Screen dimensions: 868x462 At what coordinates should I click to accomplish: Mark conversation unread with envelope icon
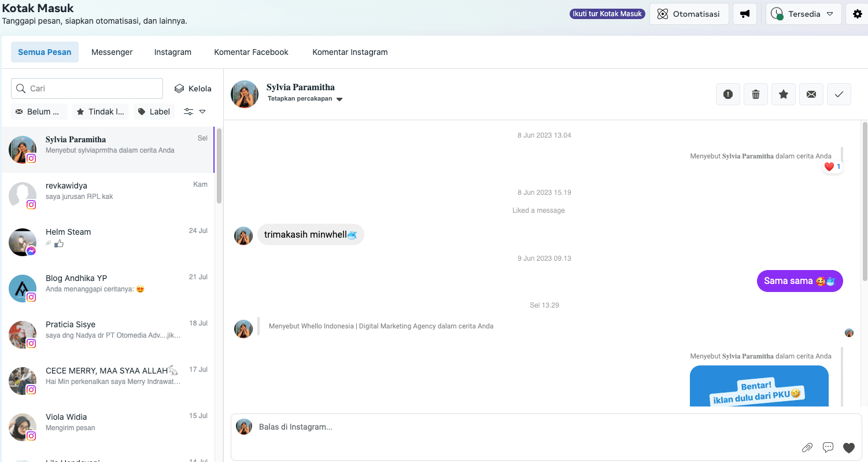(811, 94)
